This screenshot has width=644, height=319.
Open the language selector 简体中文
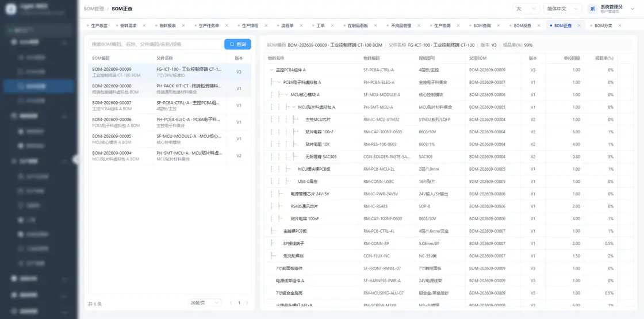[x=562, y=9]
